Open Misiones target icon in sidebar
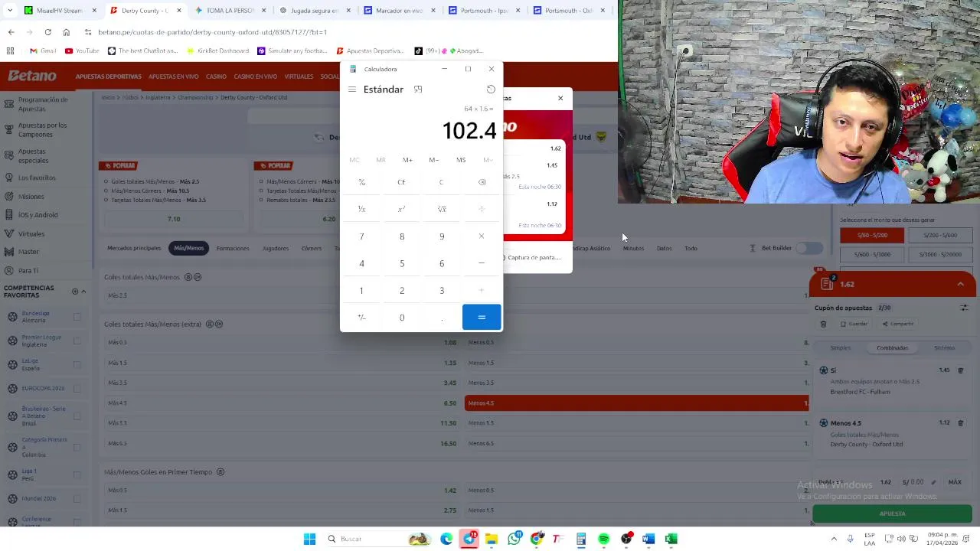 pos(11,197)
